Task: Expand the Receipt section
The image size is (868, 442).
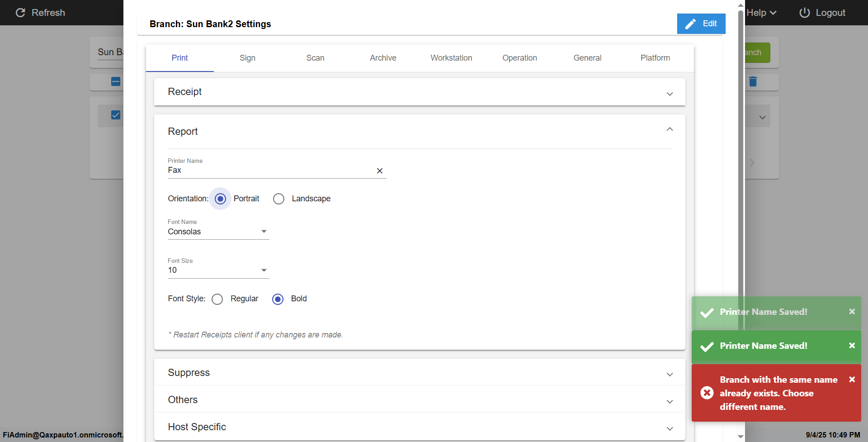Action: point(670,93)
